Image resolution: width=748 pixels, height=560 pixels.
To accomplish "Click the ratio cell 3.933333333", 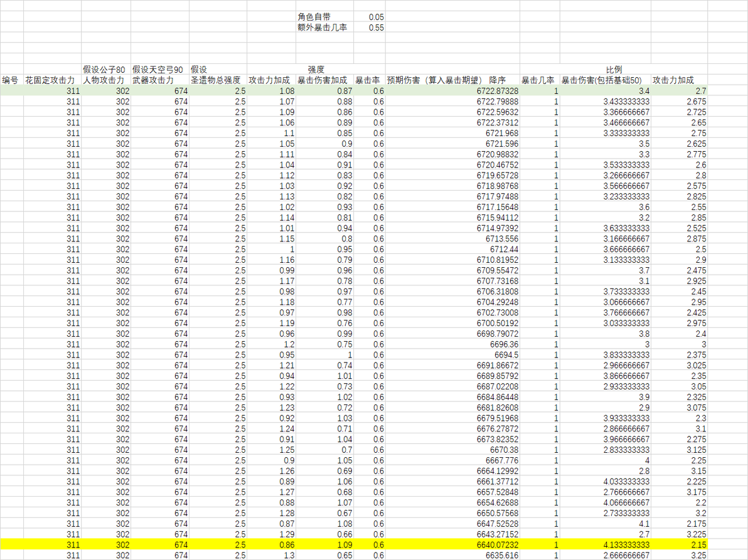I will (606, 418).
